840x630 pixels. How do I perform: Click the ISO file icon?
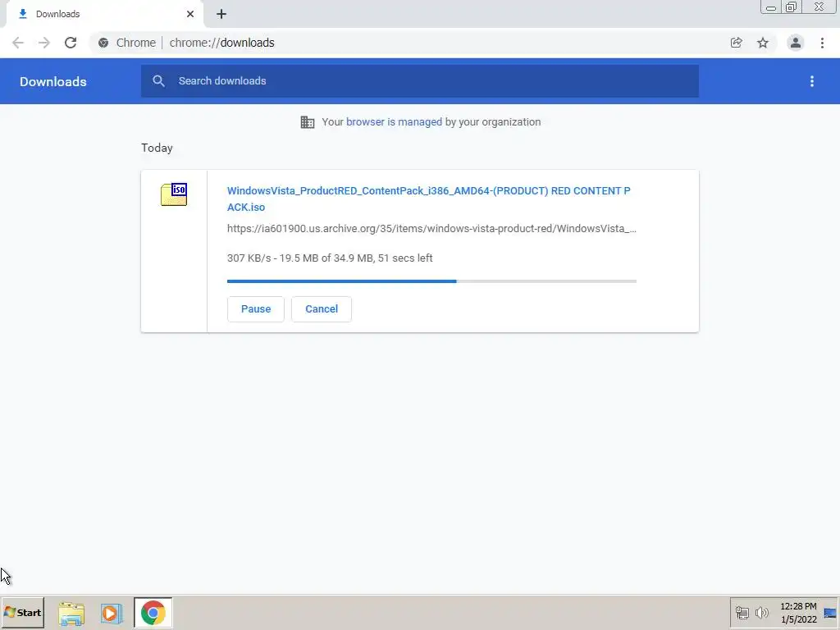[x=174, y=194]
